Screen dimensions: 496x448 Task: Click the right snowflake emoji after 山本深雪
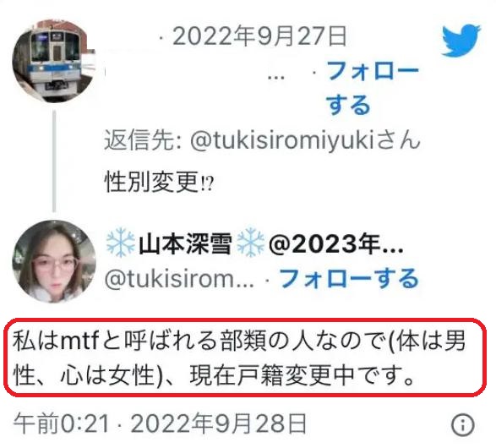(x=250, y=242)
